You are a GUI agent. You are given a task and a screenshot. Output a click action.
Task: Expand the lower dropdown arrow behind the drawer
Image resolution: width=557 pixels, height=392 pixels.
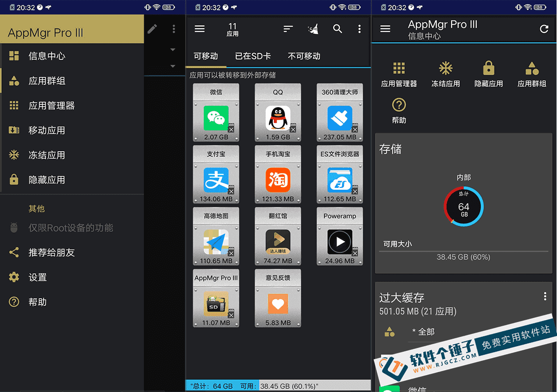(x=173, y=66)
